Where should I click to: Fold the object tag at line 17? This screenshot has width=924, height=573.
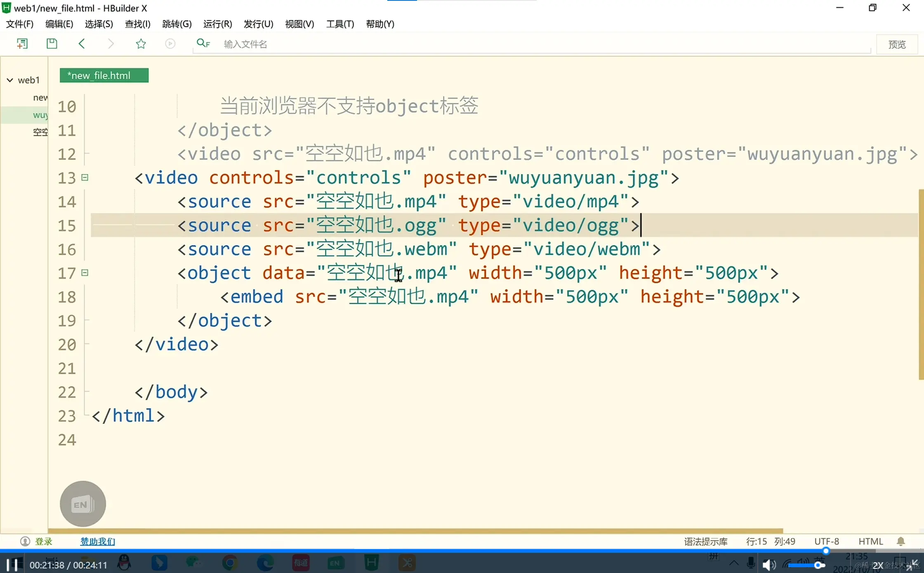[85, 273]
